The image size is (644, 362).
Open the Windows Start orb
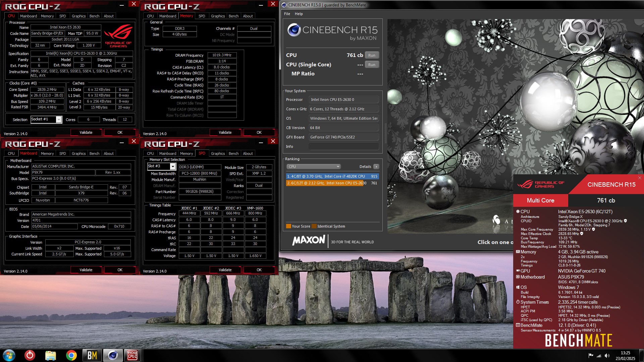[9, 355]
